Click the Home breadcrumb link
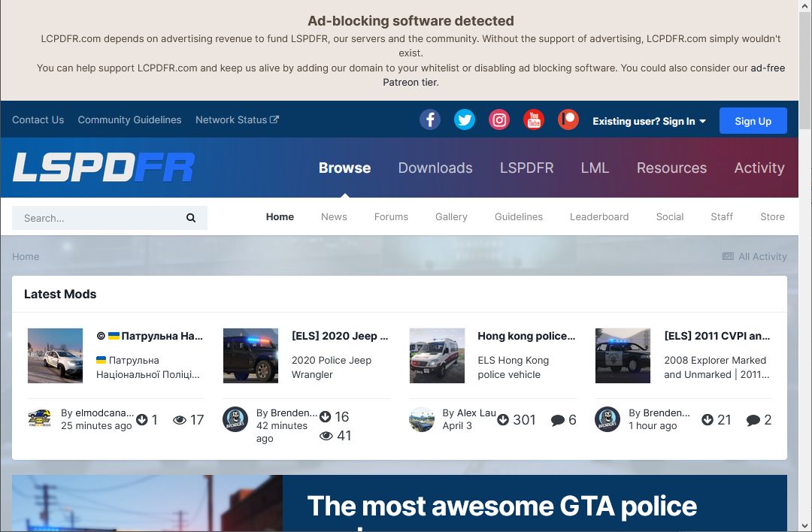The height and width of the screenshot is (532, 812). pyautogui.click(x=26, y=256)
